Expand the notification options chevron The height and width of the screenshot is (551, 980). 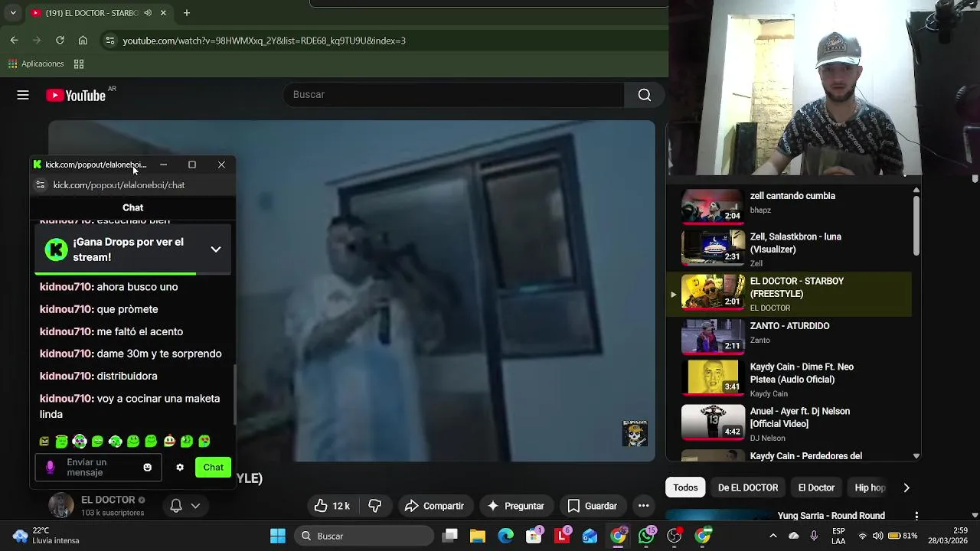tap(196, 506)
